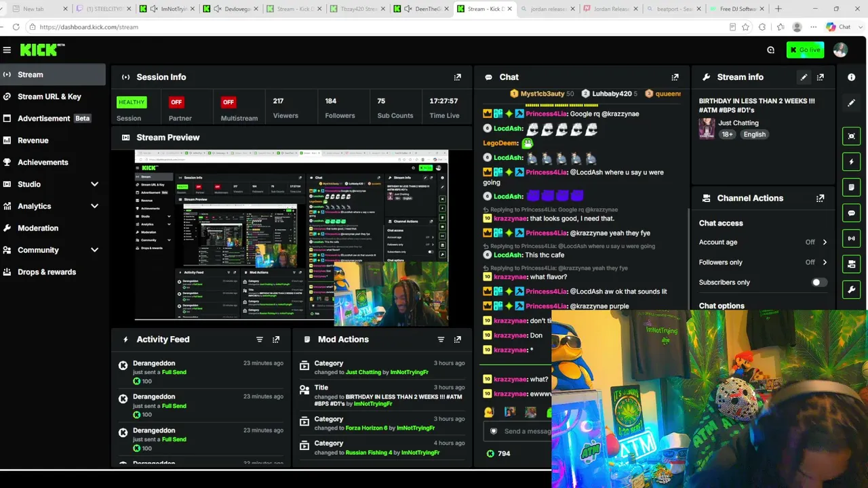
Task: Expand the Community submenu chevron
Action: click(x=94, y=250)
